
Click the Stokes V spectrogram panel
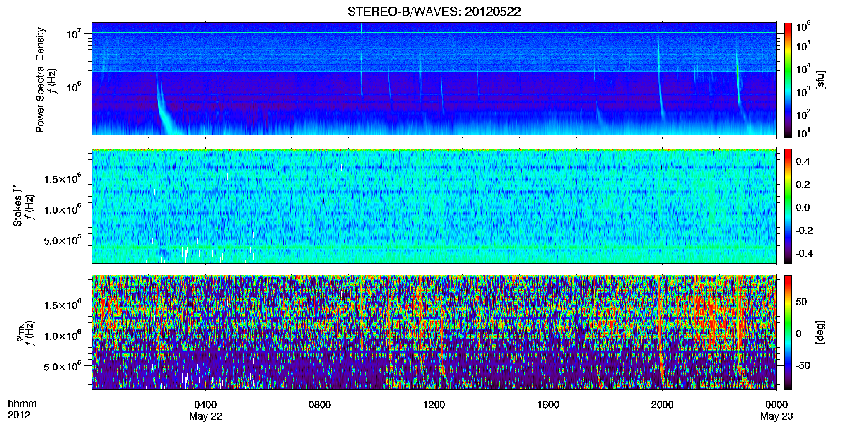(x=434, y=206)
